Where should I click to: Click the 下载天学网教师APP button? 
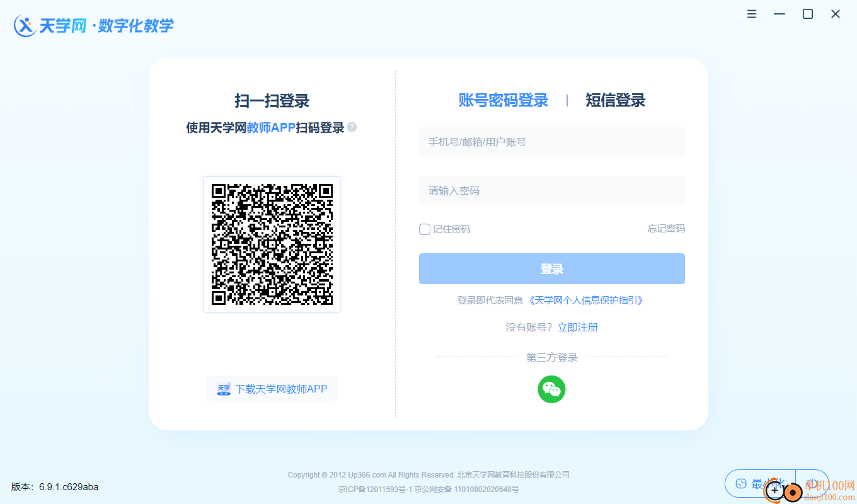(272, 389)
